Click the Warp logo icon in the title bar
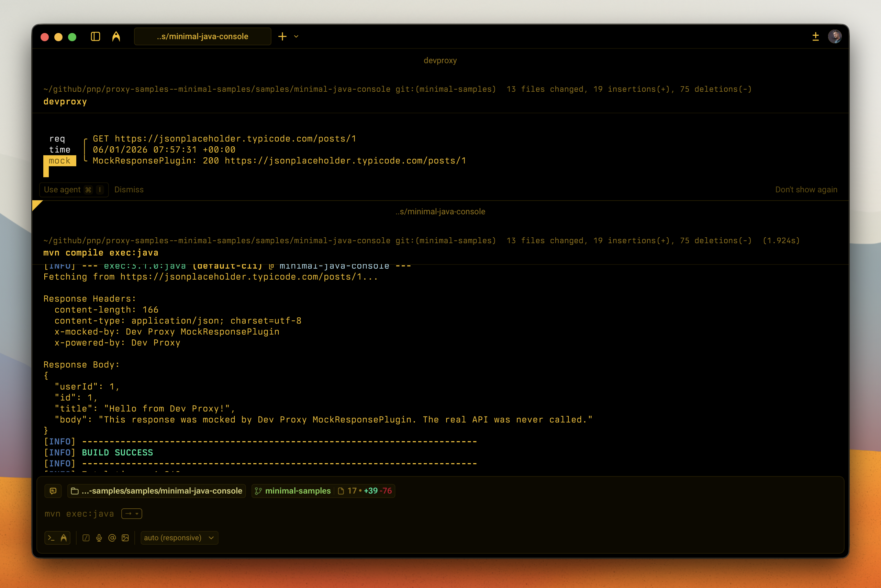881x588 pixels. 116,36
